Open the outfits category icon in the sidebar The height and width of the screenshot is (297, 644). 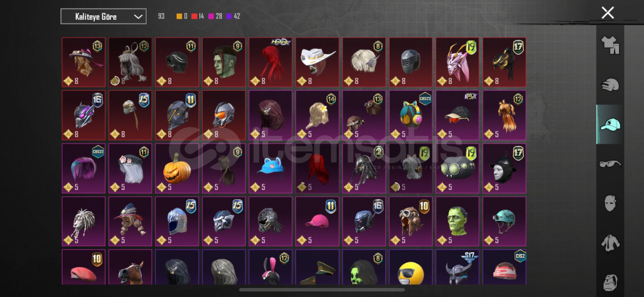pos(610,45)
